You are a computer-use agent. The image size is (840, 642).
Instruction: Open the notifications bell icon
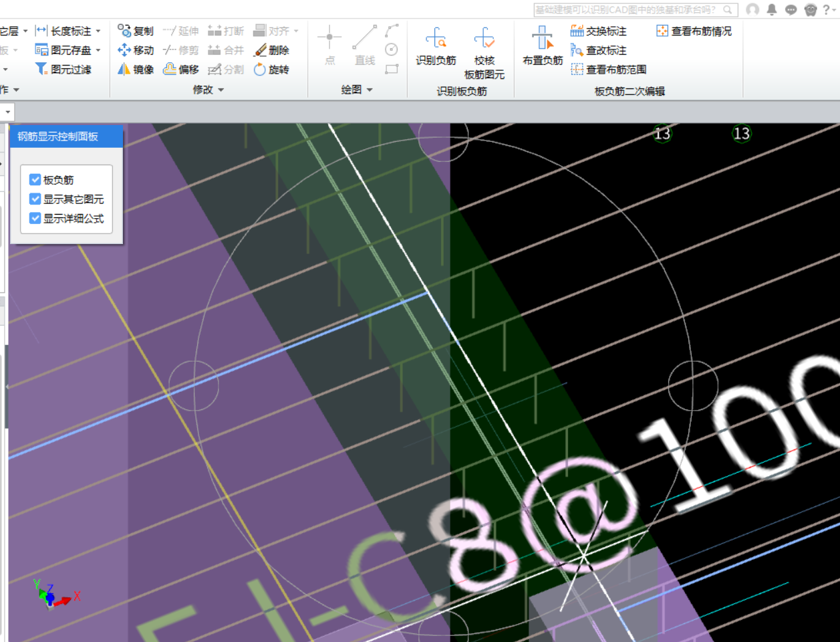coord(772,9)
